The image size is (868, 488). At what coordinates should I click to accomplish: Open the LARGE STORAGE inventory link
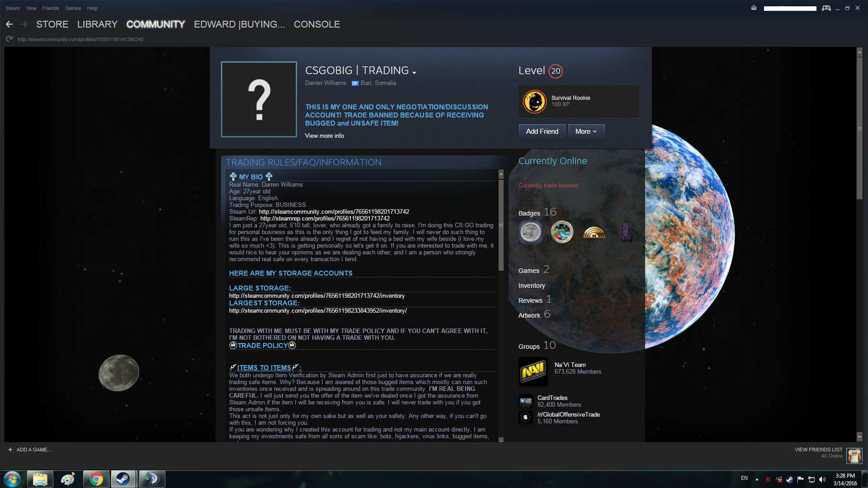[316, 296]
